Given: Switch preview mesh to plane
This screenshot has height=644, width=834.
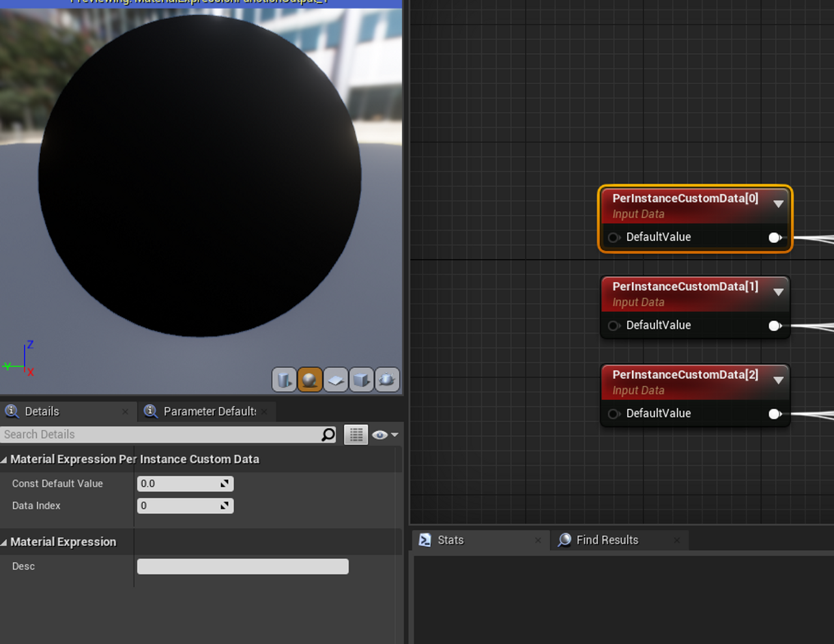Looking at the screenshot, I should click(x=336, y=380).
